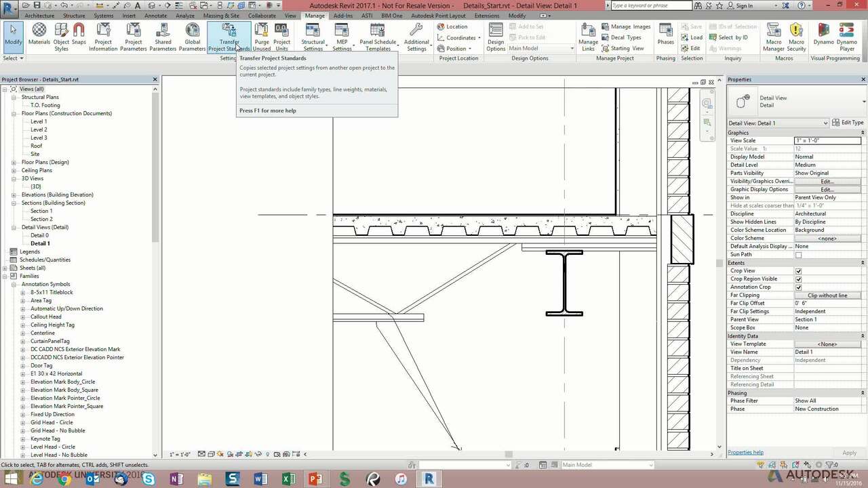Toggle the Crop Region Visible checkbox
868x488 pixels.
tap(798, 279)
